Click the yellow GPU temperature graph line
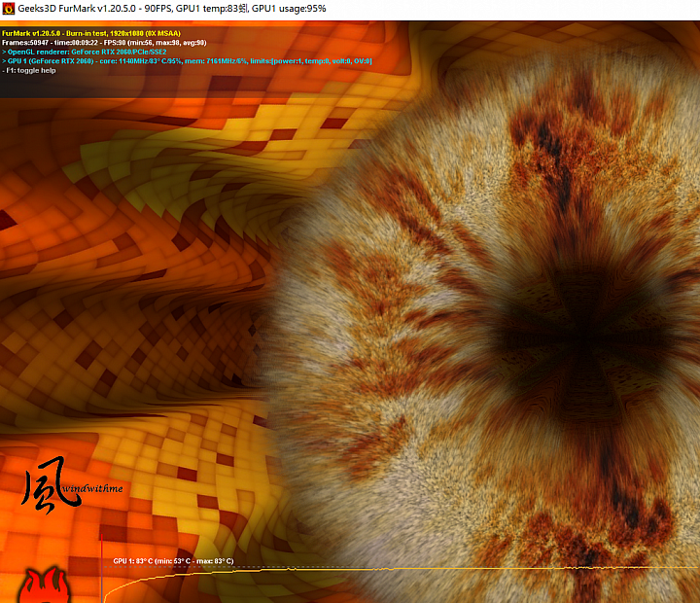 (x=402, y=569)
